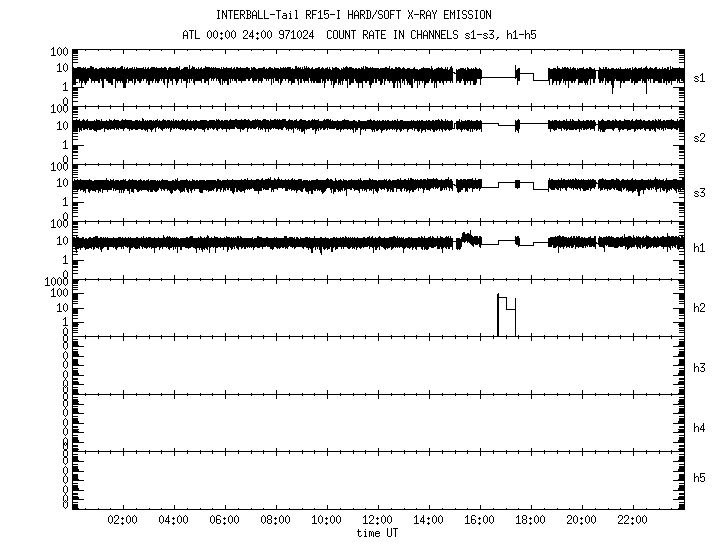Click the "time UT" axis title

[x=377, y=532]
